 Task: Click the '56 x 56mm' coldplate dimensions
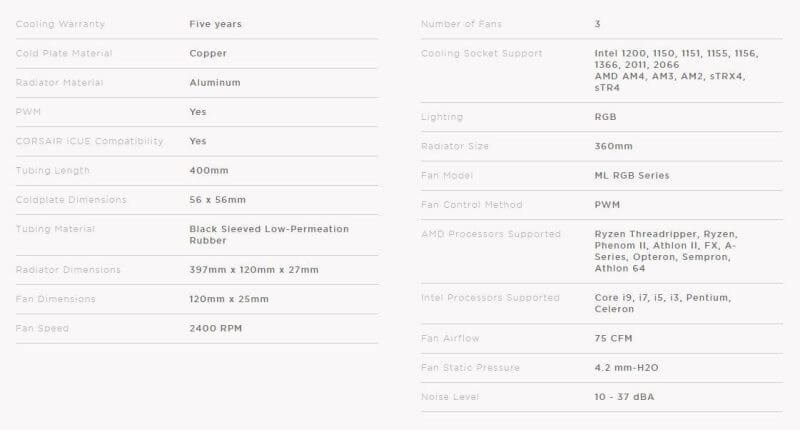(x=217, y=200)
